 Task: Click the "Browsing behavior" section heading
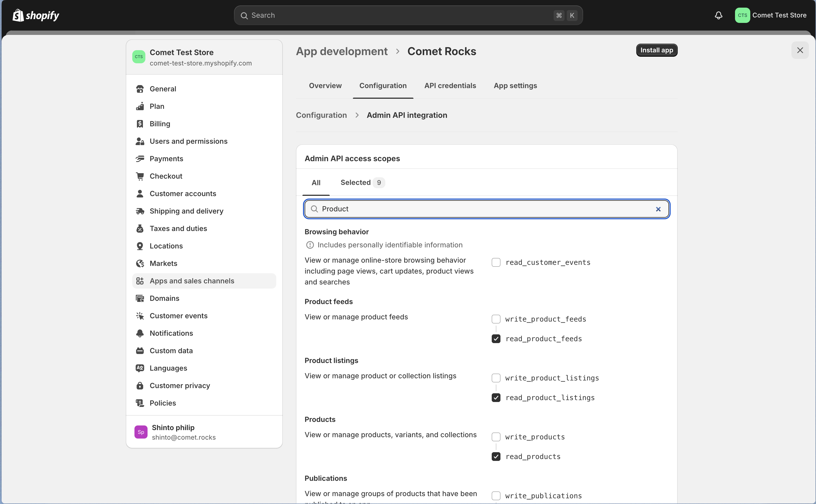coord(336,232)
